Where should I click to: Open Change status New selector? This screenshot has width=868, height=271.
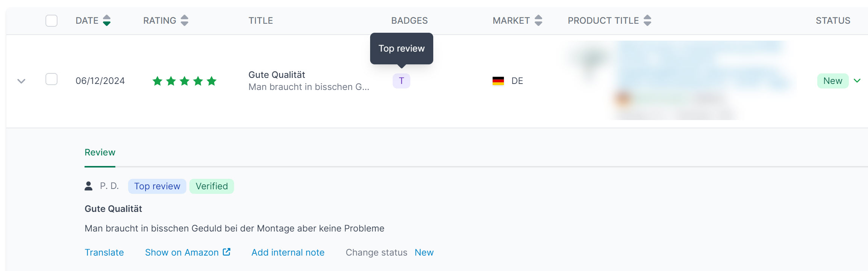point(424,253)
